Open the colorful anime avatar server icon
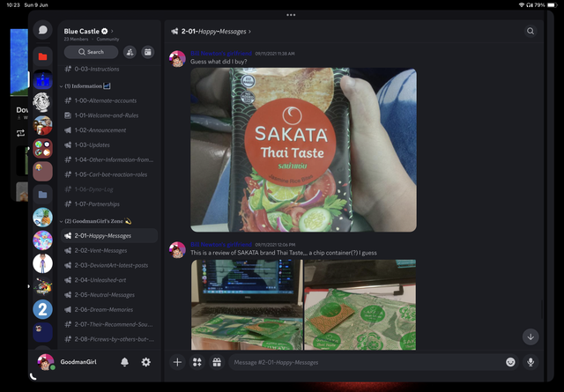 (x=43, y=240)
